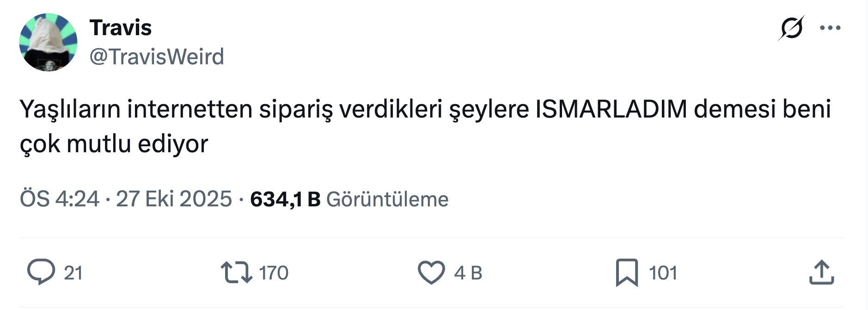Click the date 27 Eki 2025
The width and height of the screenshot is (868, 310).
tap(174, 199)
